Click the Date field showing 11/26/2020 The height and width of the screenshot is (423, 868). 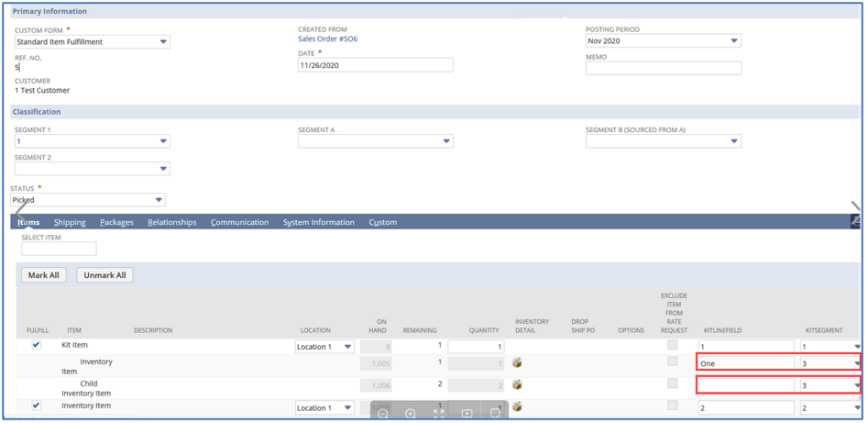(x=375, y=65)
